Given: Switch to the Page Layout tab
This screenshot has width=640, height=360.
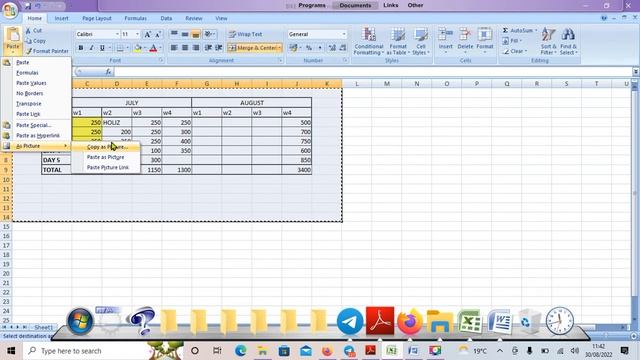Looking at the screenshot, I should [97, 18].
